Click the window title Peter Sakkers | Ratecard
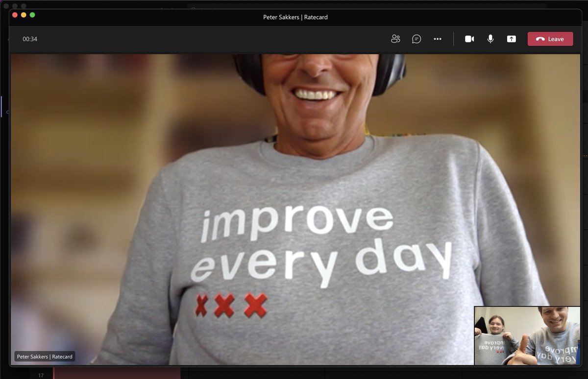This screenshot has width=588, height=379. click(295, 17)
